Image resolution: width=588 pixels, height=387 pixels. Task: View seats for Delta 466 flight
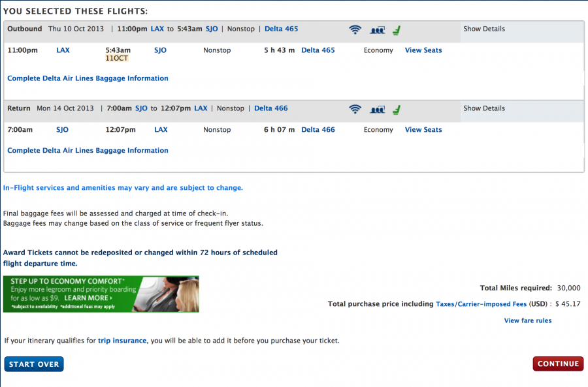tap(423, 130)
